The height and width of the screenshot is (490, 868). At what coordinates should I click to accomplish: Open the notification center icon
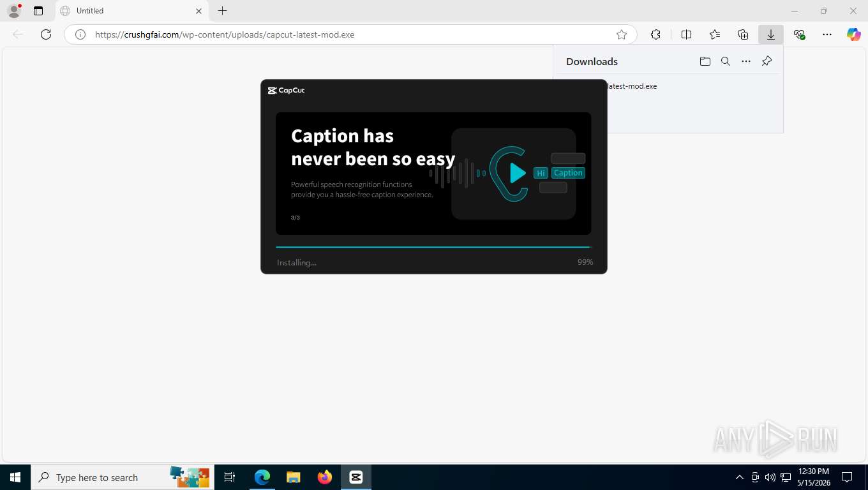coord(847,477)
